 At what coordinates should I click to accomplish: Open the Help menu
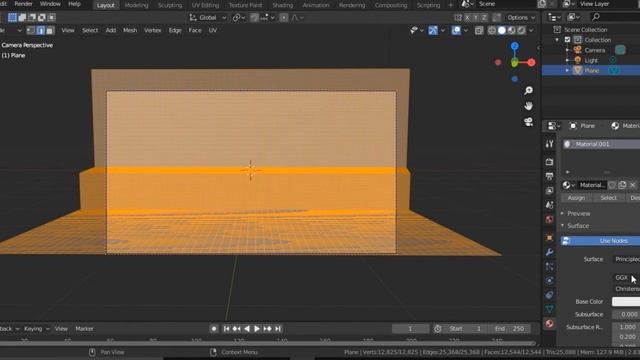point(74,4)
